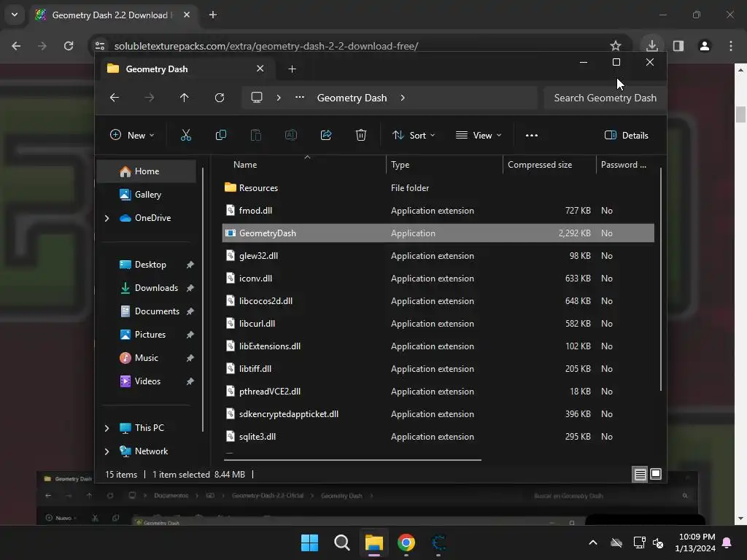The image size is (747, 560).
Task: Click the Geometry Dash breadcrumb
Action: [352, 98]
